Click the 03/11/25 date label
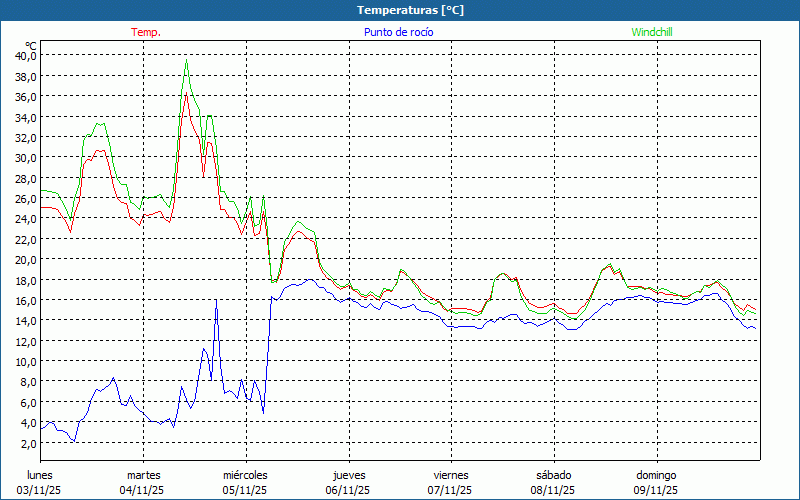Viewport: 800px width, 500px height. coord(40,490)
